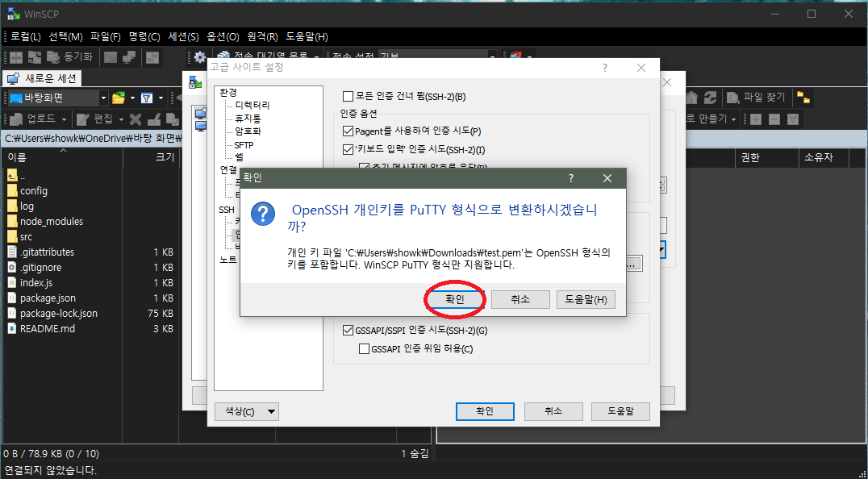868x479 pixels.
Task: Click the remote panel home directory icon
Action: (x=692, y=98)
